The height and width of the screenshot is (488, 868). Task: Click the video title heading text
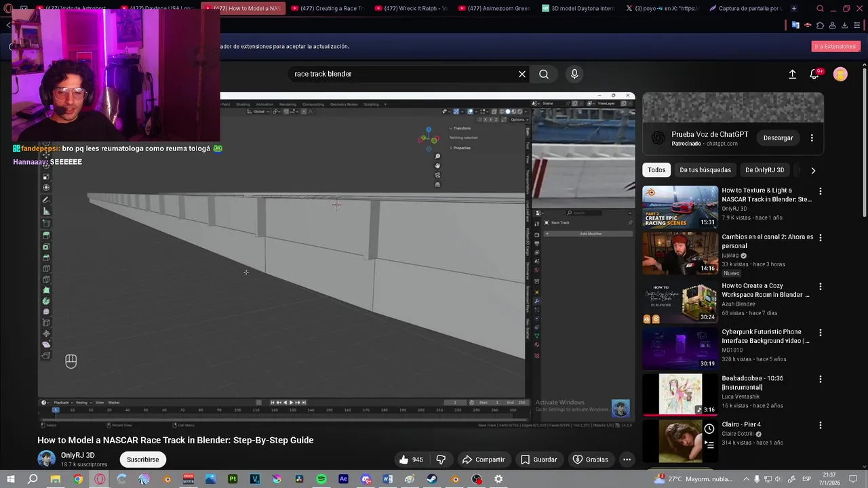tap(175, 440)
